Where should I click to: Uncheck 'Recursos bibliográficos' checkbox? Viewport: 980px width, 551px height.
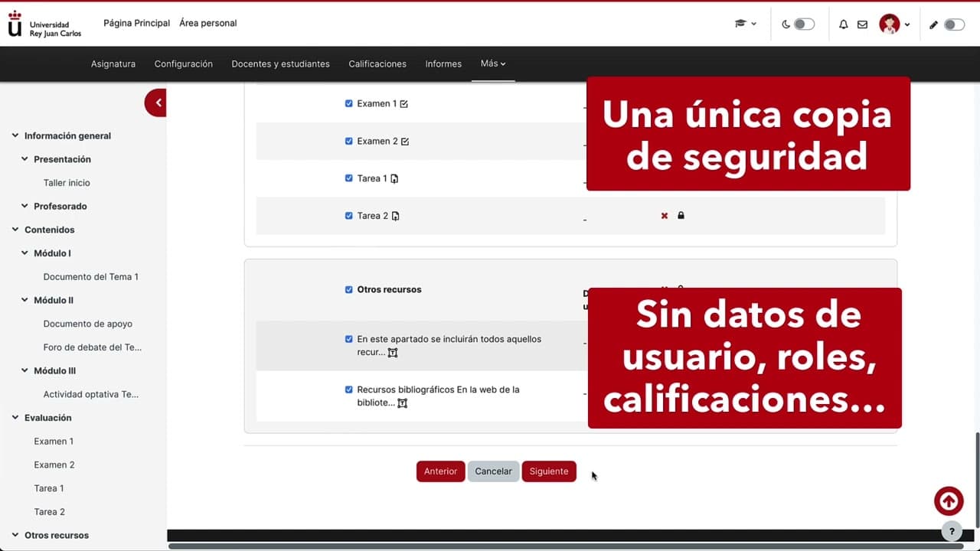click(x=349, y=390)
